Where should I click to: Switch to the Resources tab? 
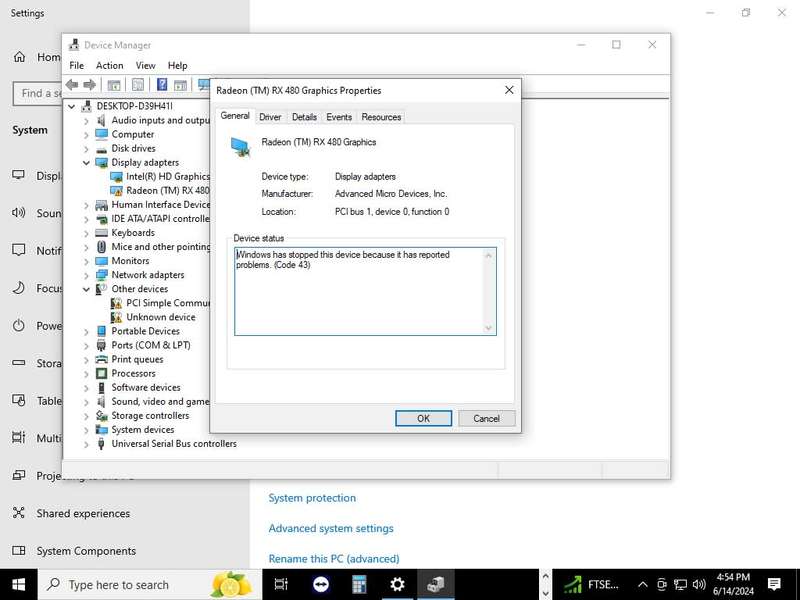click(381, 117)
